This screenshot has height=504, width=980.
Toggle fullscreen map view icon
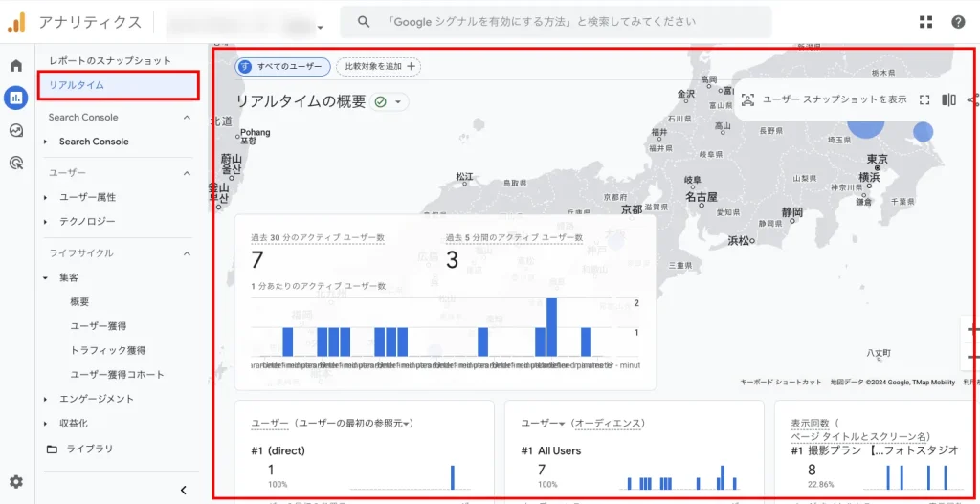[924, 99]
